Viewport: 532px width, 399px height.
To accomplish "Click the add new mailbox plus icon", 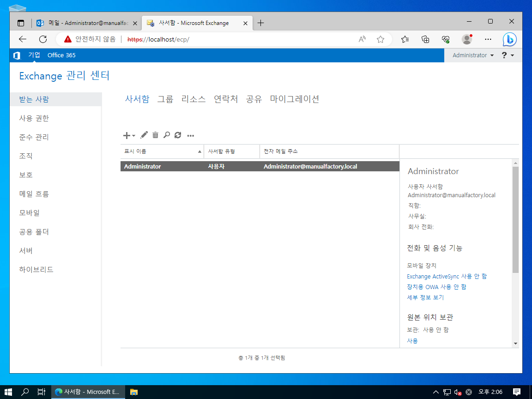I will (127, 135).
